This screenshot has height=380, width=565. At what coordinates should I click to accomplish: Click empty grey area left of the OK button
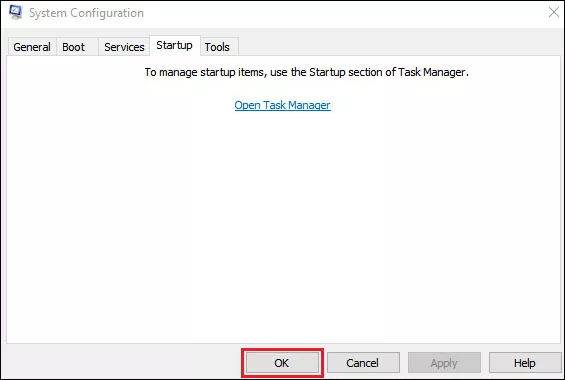(123, 362)
